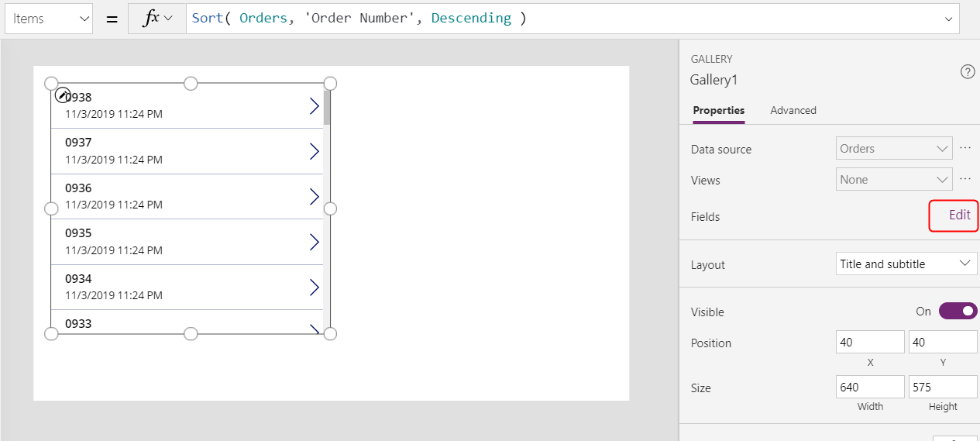Select the order number 0936 text

pyautogui.click(x=78, y=188)
